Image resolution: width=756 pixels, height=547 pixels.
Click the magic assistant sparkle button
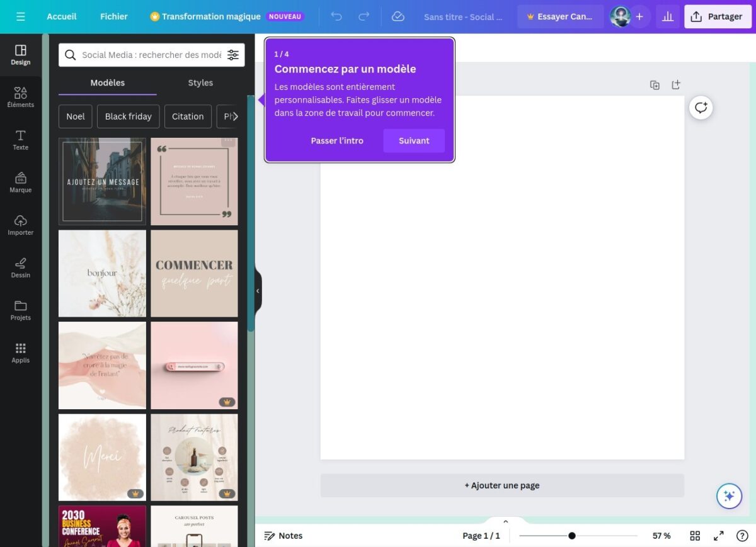point(729,496)
